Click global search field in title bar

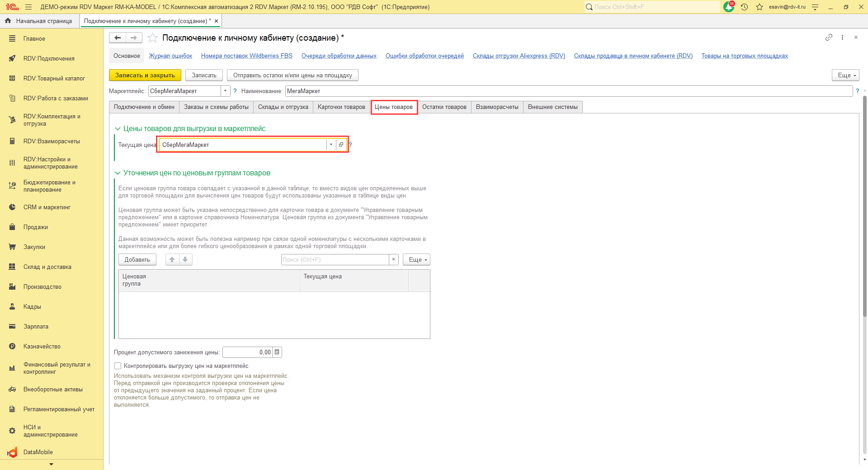(652, 7)
